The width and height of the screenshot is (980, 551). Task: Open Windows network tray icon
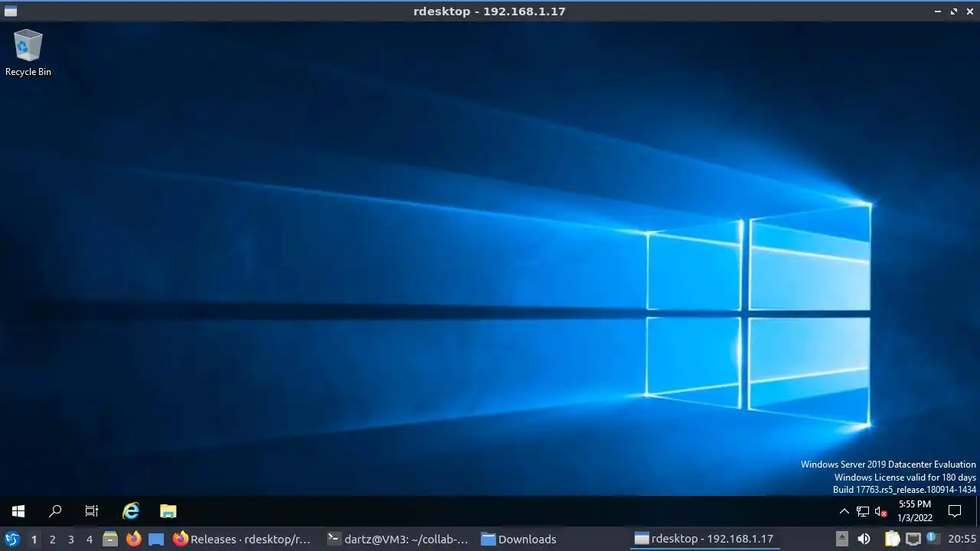862,512
